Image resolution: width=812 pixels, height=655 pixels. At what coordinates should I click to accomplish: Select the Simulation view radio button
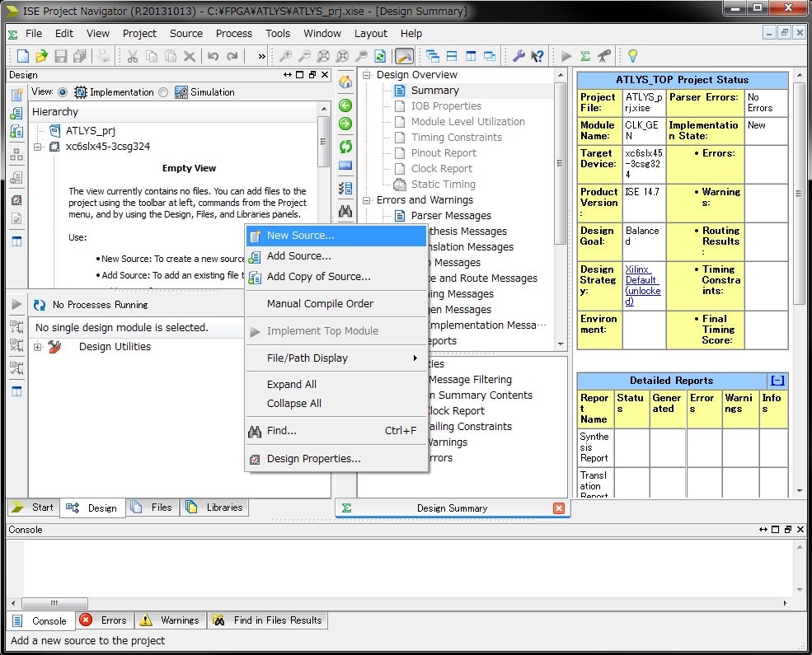coord(164,92)
